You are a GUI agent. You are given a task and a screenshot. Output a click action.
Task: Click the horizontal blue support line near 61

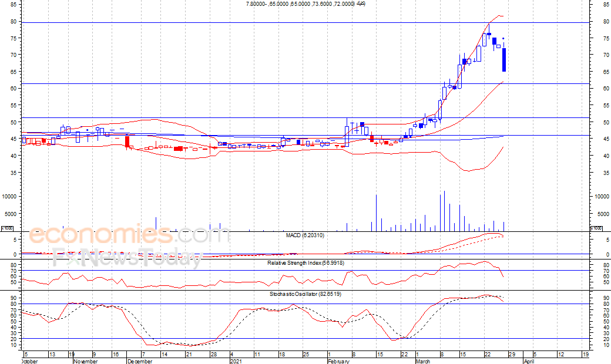tap(305, 84)
